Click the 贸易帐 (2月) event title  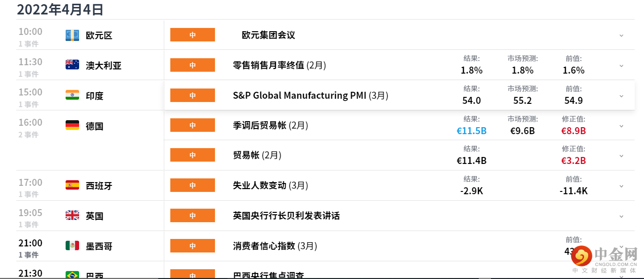pyautogui.click(x=257, y=155)
